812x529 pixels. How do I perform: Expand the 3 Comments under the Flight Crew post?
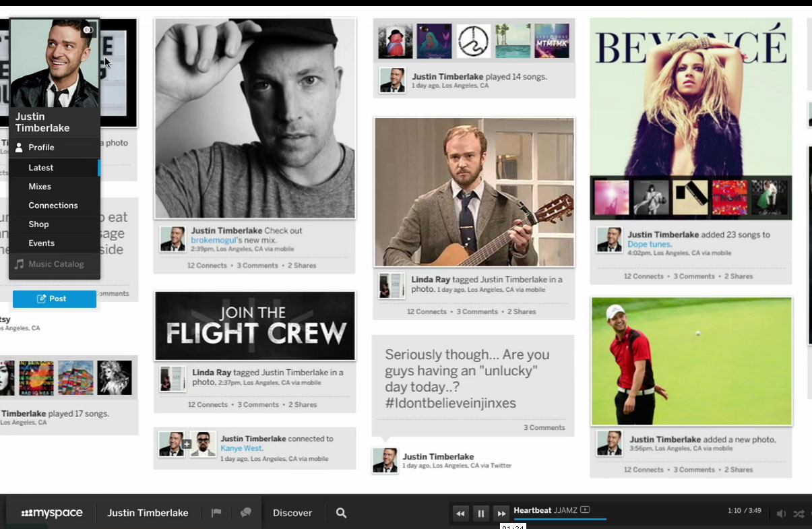(x=257, y=404)
